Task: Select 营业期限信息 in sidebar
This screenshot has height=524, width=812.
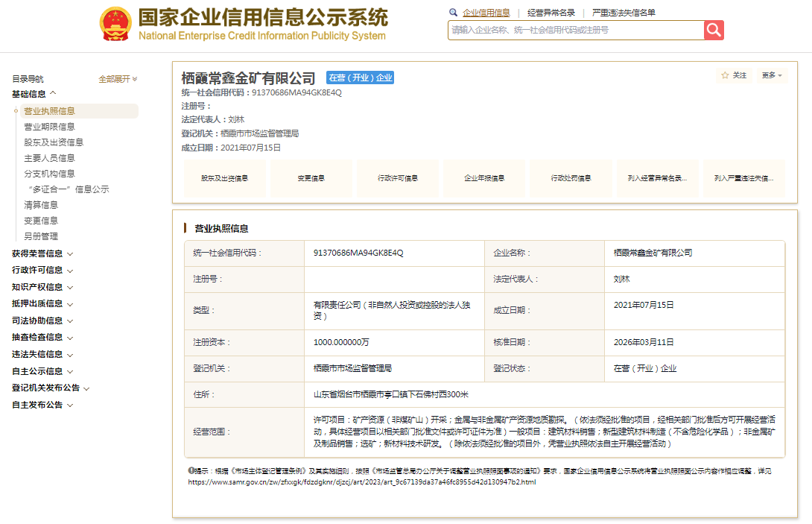Action: click(x=49, y=127)
